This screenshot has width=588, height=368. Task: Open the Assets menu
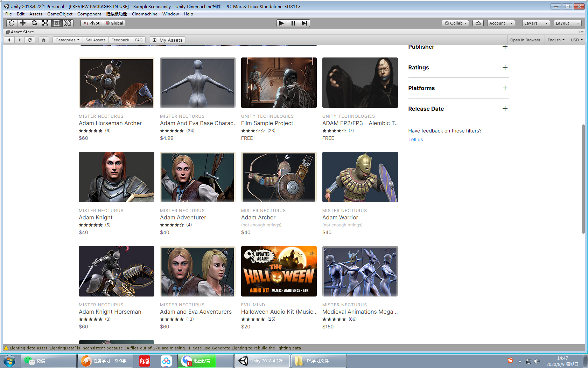click(36, 14)
